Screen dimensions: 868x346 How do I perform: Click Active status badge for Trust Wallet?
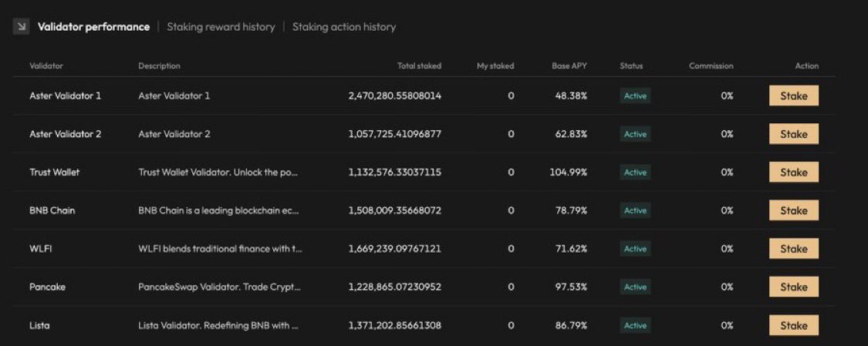pos(635,173)
